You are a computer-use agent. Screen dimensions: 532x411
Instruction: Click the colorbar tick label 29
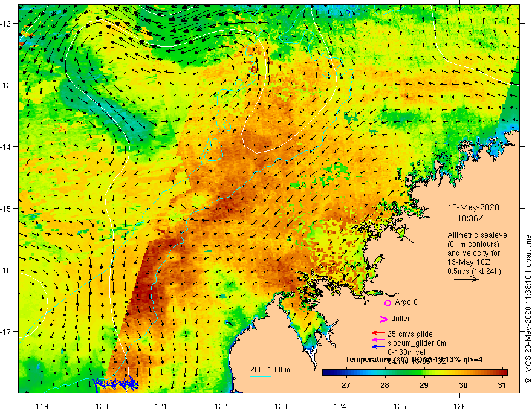pyautogui.click(x=424, y=386)
